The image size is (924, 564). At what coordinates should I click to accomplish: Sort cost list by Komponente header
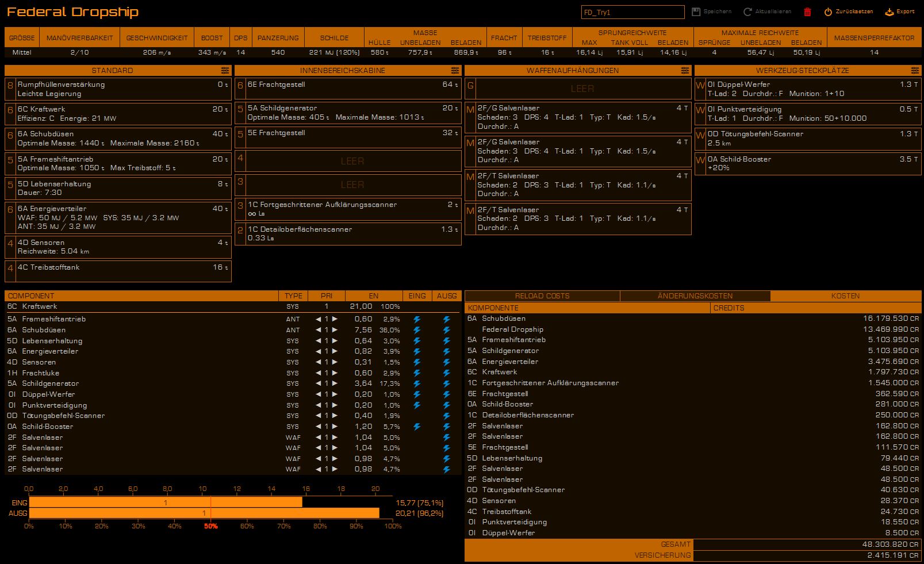coord(588,308)
